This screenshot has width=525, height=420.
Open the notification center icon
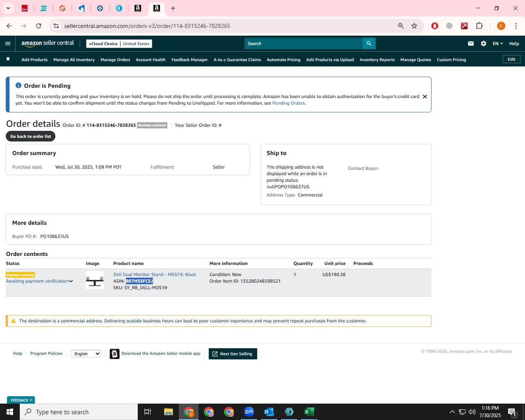(512, 412)
